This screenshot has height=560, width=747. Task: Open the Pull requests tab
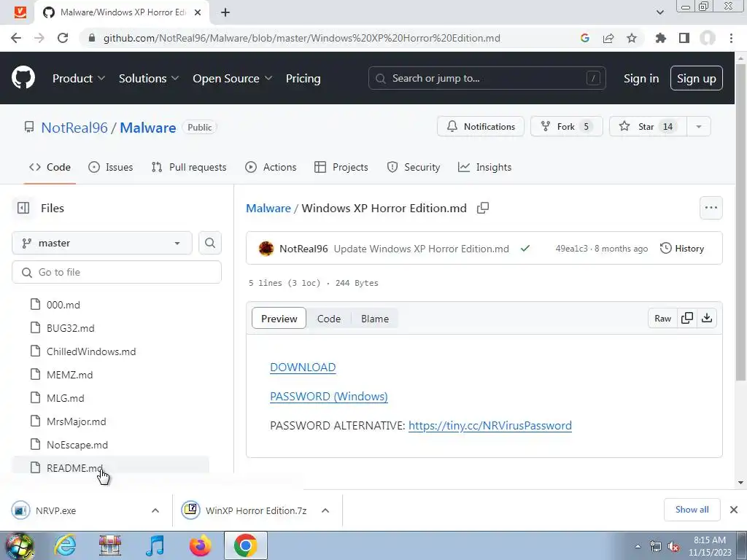(x=189, y=167)
